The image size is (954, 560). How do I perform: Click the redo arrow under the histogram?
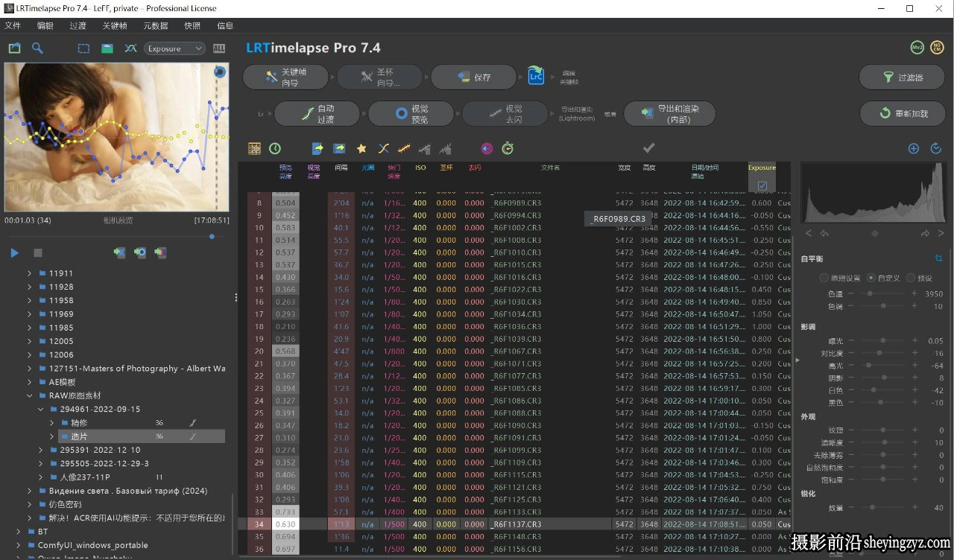click(925, 233)
